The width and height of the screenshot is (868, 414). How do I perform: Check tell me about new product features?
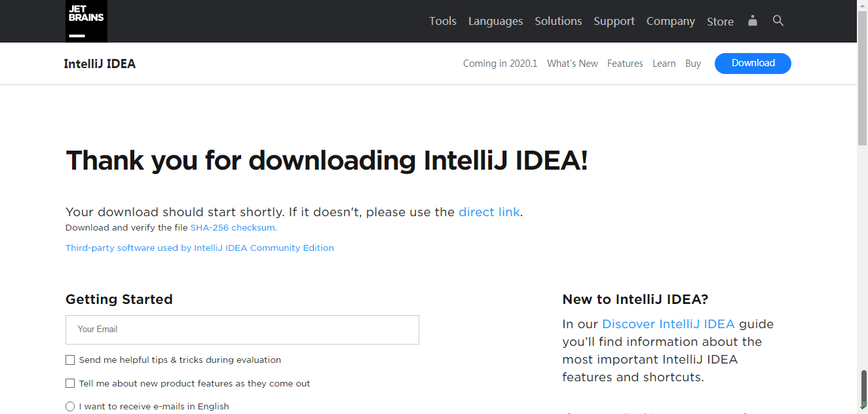(x=70, y=384)
